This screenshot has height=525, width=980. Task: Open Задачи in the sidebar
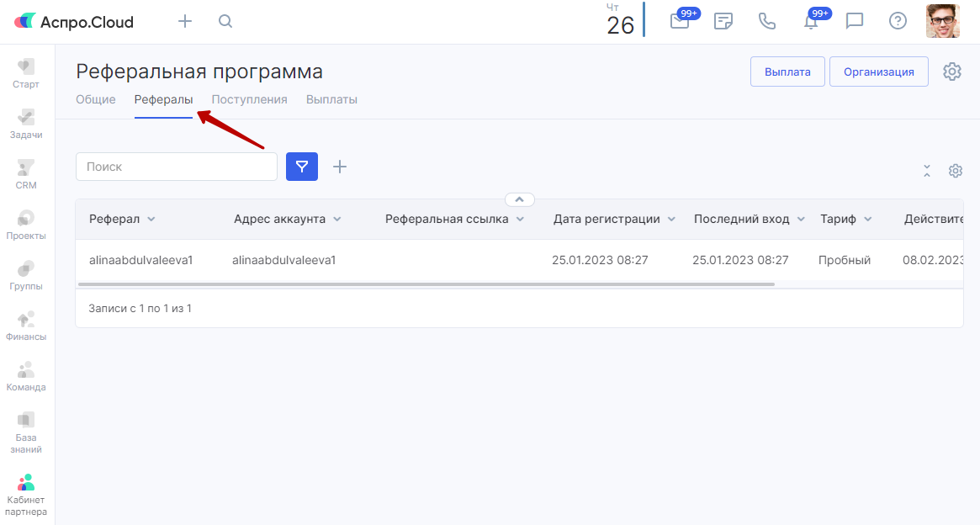25,125
